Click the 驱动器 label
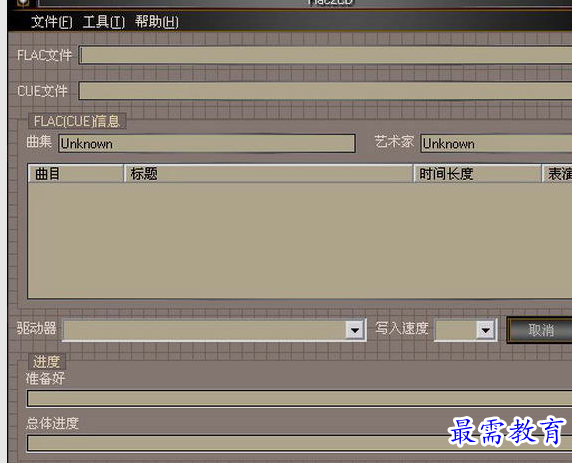The image size is (572, 463). (x=36, y=328)
